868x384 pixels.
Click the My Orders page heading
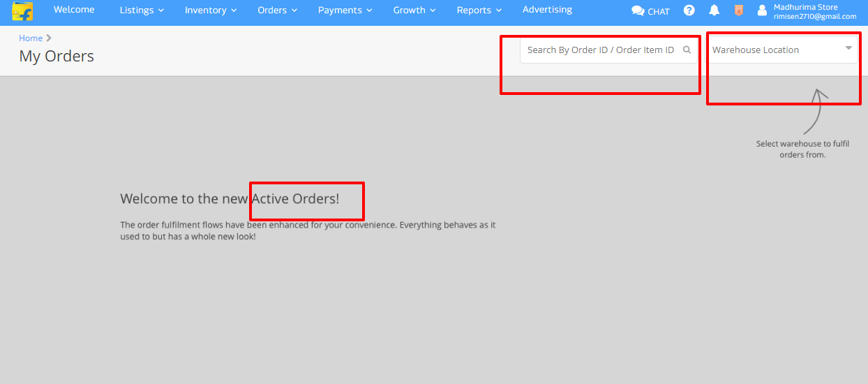(57, 57)
